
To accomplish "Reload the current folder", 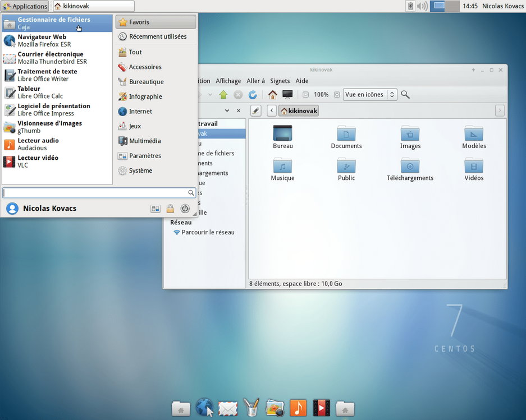I will click(253, 95).
